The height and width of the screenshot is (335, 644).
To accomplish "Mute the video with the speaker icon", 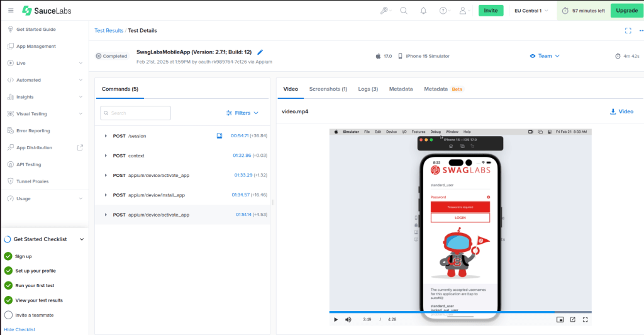I will [x=348, y=320].
